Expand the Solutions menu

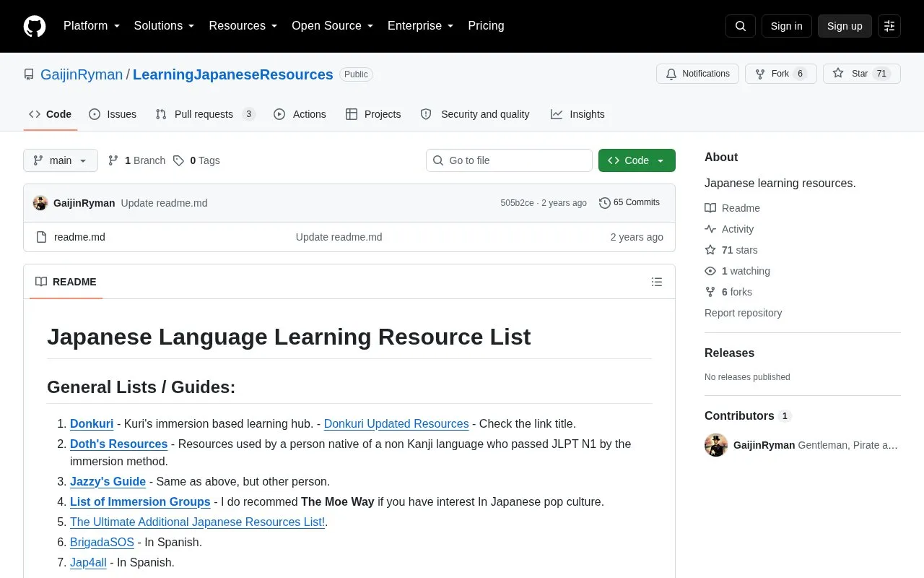(x=165, y=26)
